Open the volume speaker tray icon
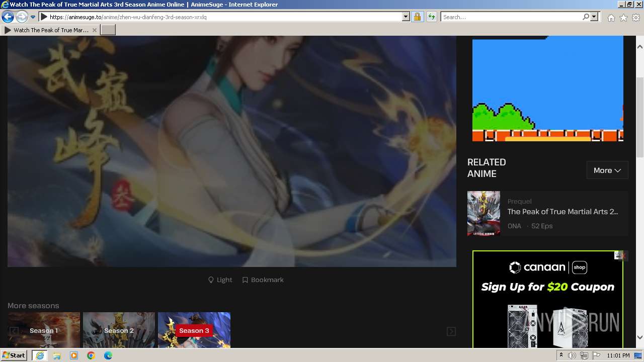Viewport: 644px width, 362px height. 572,355
